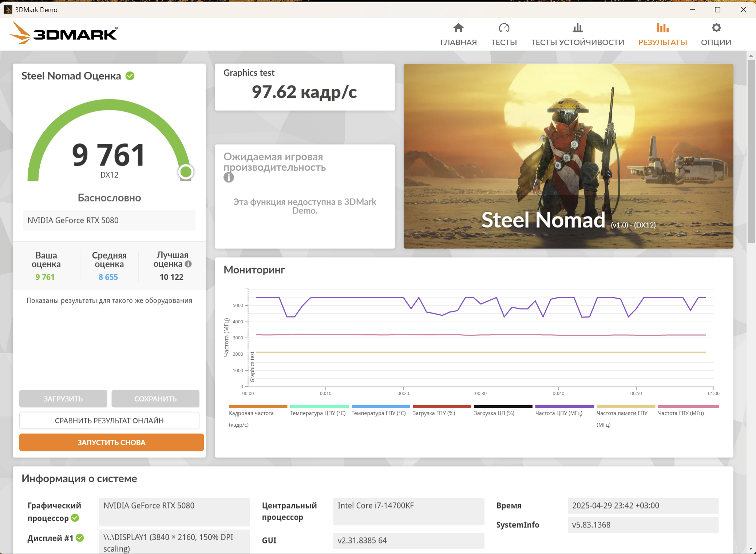This screenshot has width=756, height=554.
Task: Open the Тесты устойчивости bar chart icon
Action: tap(577, 28)
